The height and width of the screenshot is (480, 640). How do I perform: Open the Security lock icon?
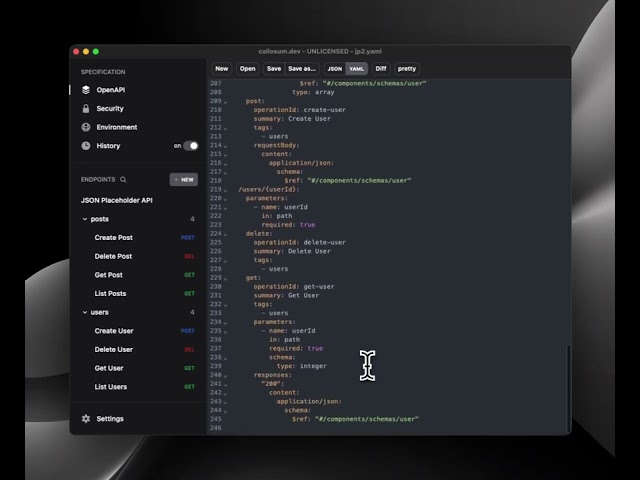tap(86, 109)
